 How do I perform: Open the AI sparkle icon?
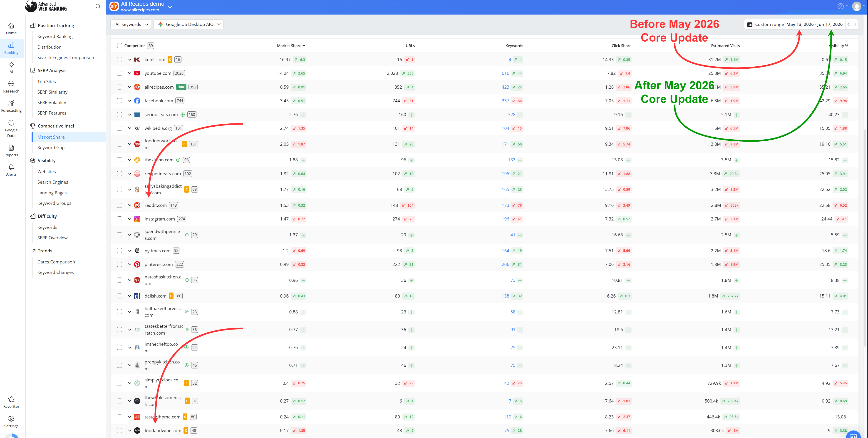[11, 64]
